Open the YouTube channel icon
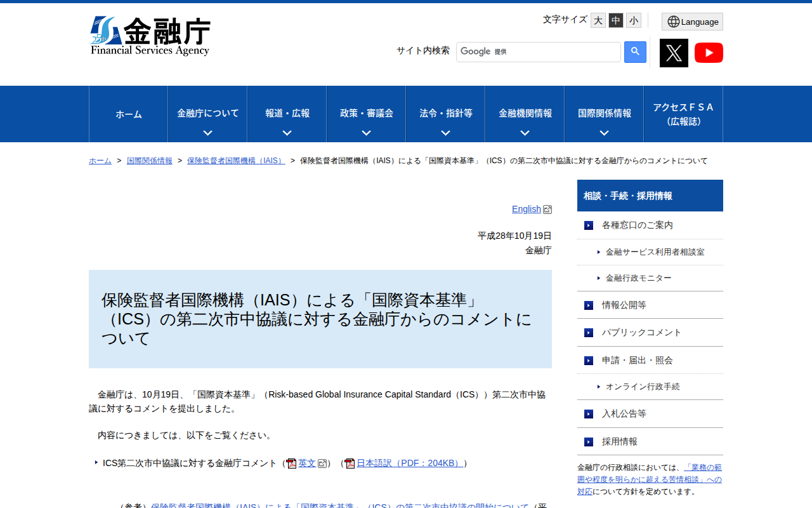 pyautogui.click(x=709, y=53)
